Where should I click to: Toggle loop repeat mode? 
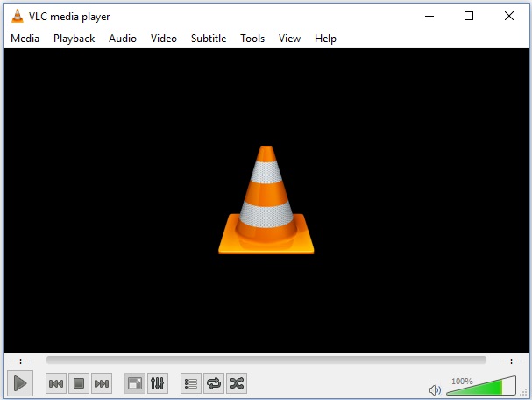coord(214,383)
